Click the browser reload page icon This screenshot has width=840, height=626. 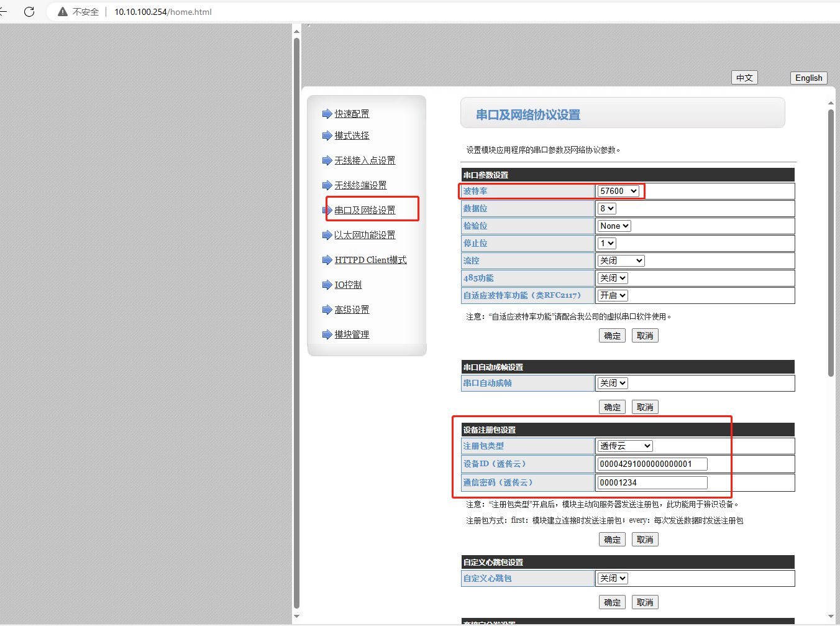click(29, 12)
